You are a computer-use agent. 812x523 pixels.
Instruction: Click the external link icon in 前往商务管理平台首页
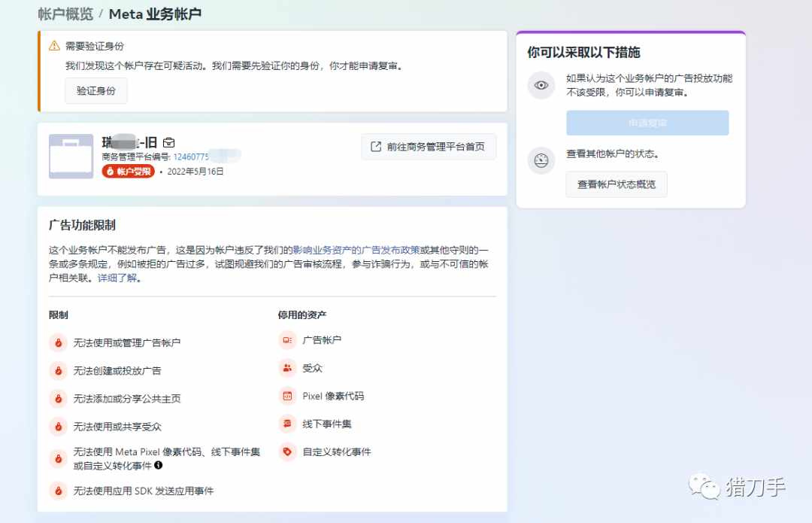(x=376, y=147)
